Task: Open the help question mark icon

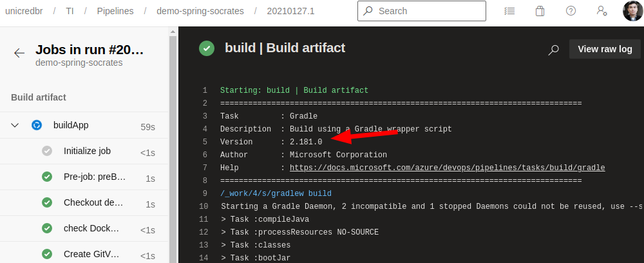Action: (x=571, y=11)
